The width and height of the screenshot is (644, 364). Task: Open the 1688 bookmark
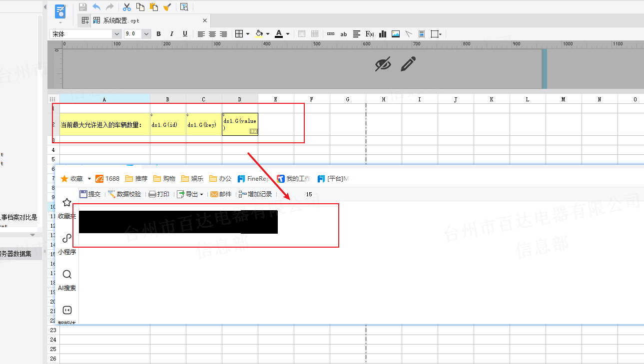coord(107,178)
